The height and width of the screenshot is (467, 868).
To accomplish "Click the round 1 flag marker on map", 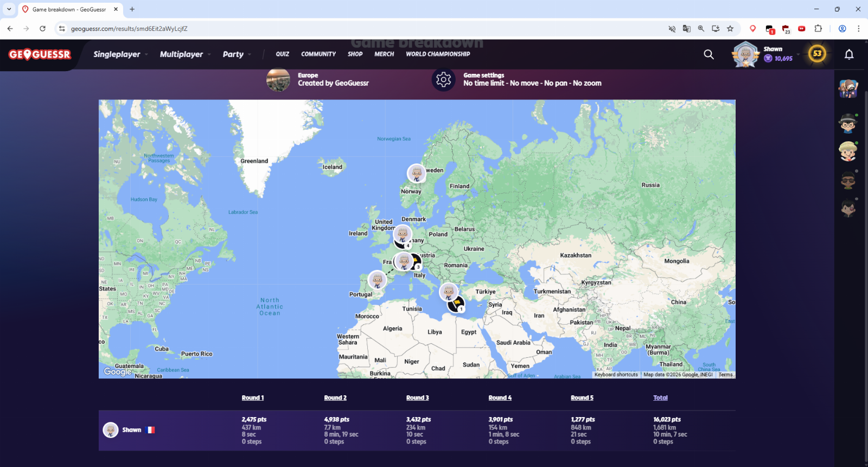I will (x=457, y=304).
